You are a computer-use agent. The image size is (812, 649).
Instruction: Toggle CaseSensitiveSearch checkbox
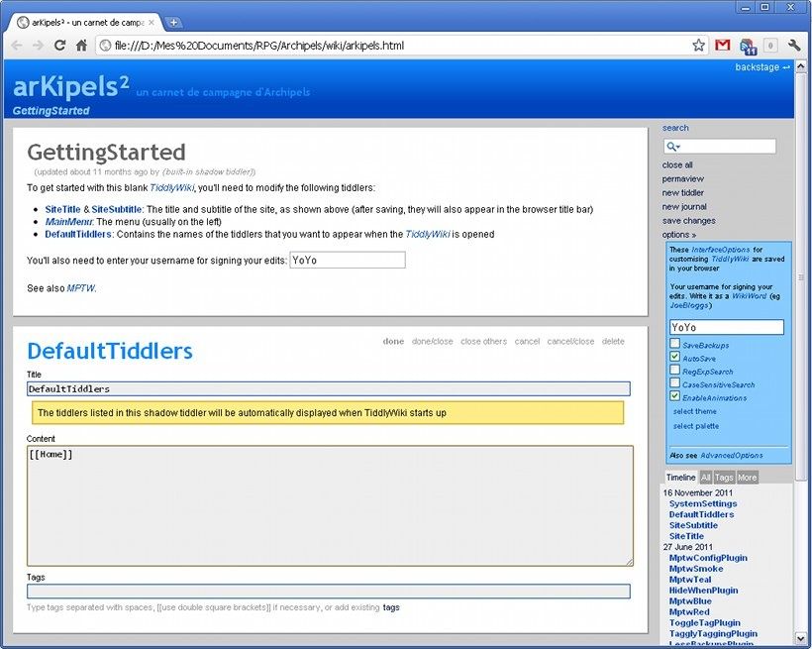click(x=674, y=383)
